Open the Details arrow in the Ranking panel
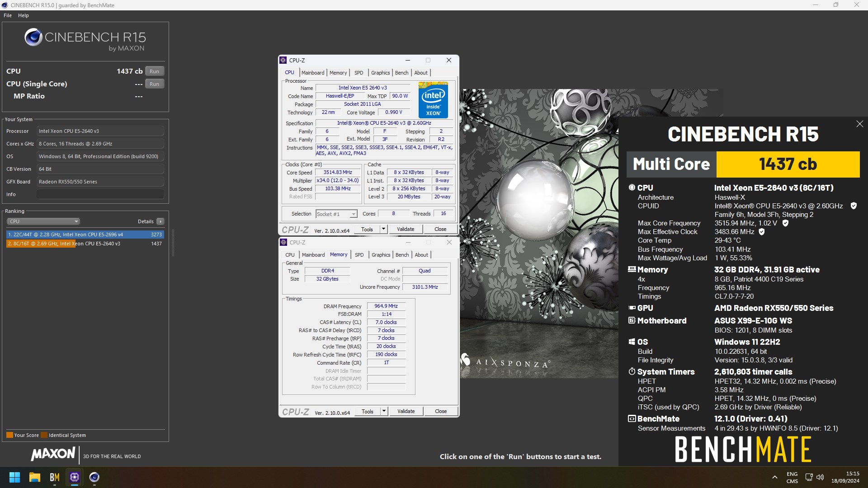The width and height of the screenshot is (868, 488). [160, 221]
